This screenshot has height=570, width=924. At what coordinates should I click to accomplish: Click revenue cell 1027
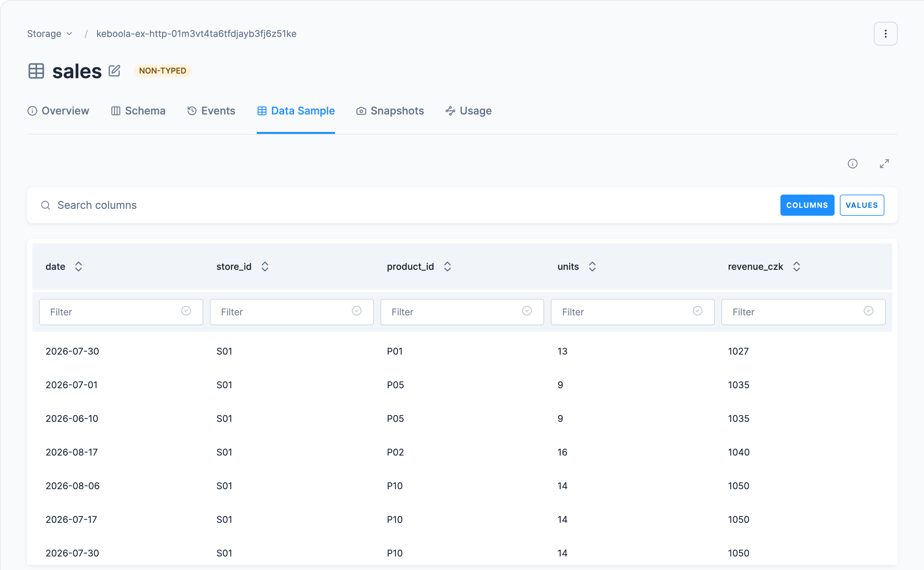click(738, 351)
